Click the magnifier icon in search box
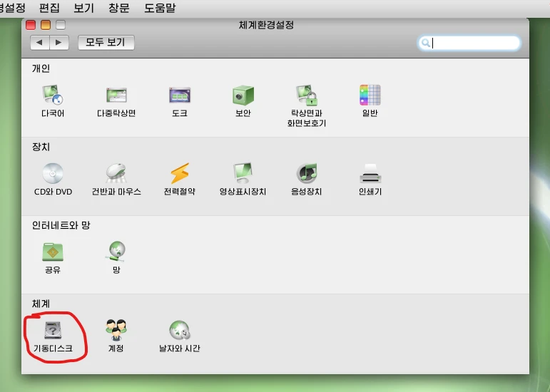550x392 pixels. (x=425, y=43)
